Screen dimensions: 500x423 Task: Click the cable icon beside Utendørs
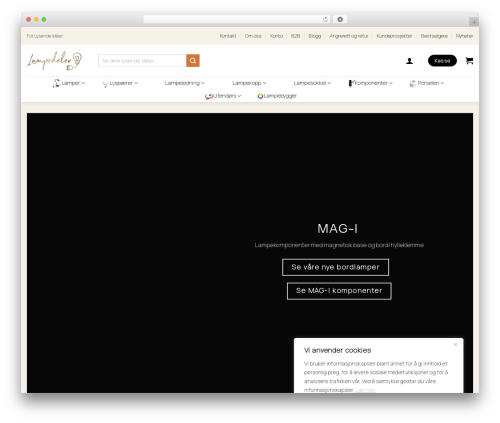tap(209, 96)
